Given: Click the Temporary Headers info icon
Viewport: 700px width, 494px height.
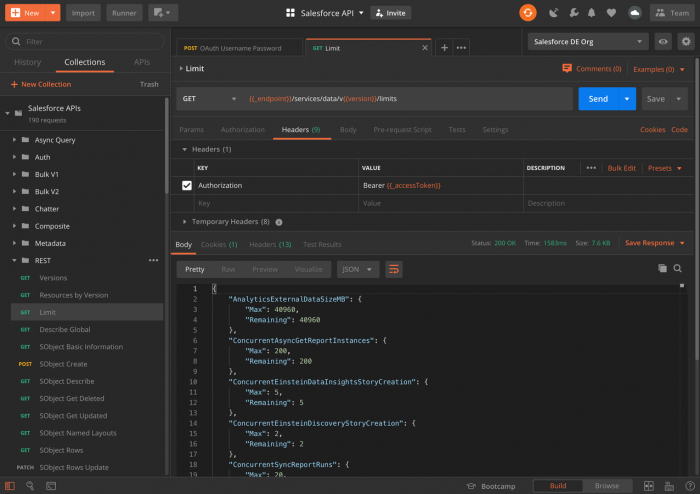Looking at the screenshot, I should (279, 222).
